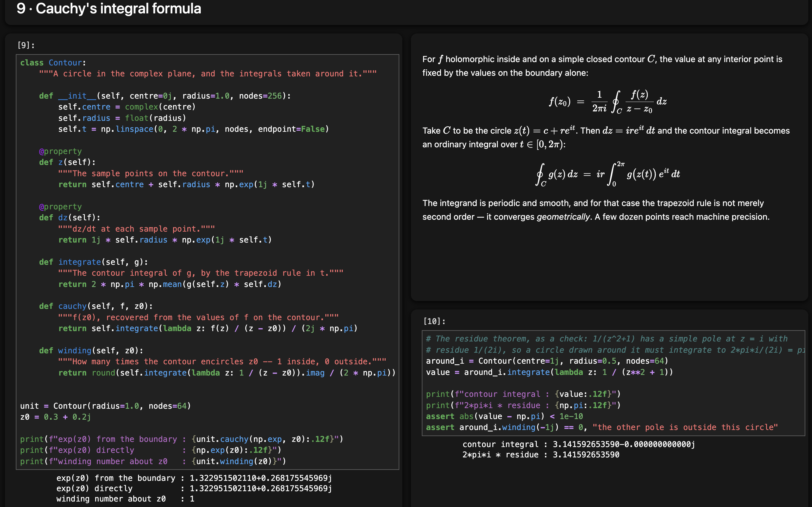Click the "def cauchy(self, f, z0):" line
The width and height of the screenshot is (812, 507).
click(x=96, y=306)
